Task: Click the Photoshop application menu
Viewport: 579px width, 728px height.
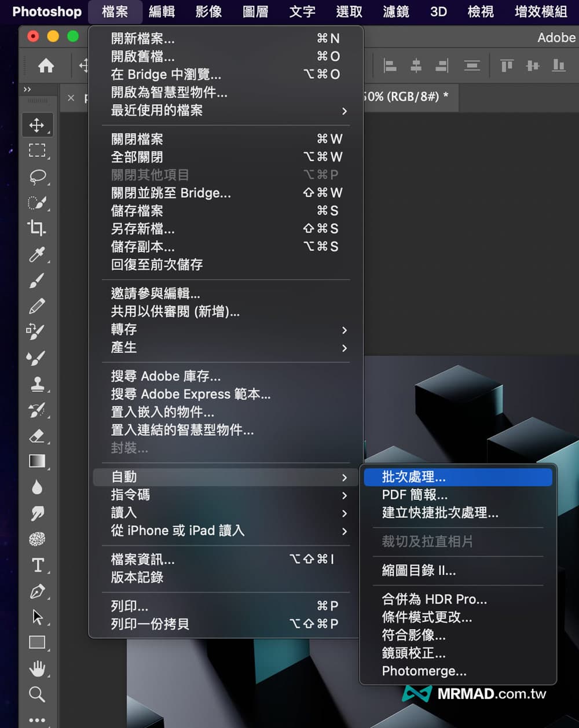Action: click(x=47, y=12)
